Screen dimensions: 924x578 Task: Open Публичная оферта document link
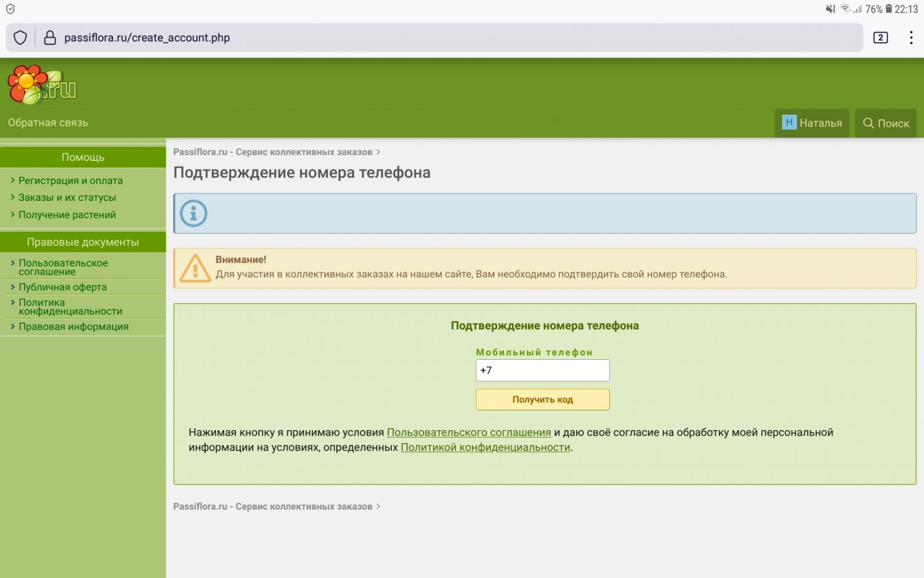[62, 287]
